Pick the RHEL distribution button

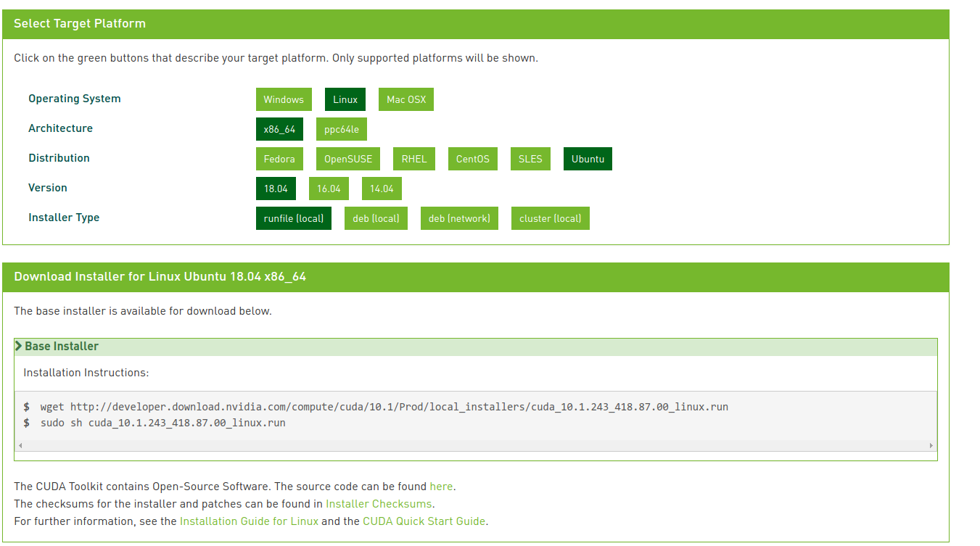tap(414, 159)
